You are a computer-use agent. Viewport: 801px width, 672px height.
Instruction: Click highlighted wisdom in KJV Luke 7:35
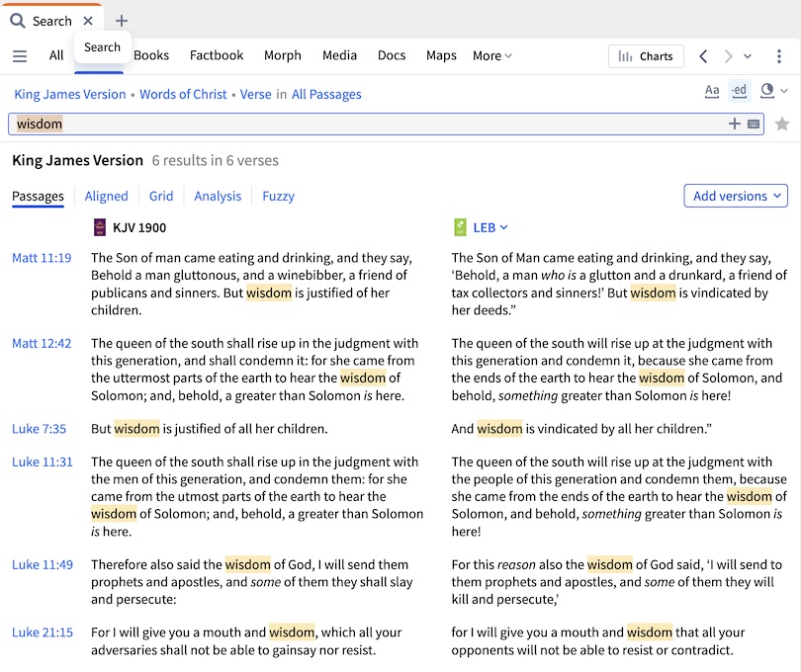pos(136,429)
